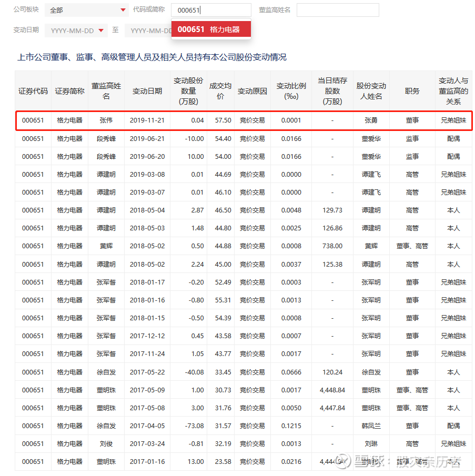Click the 证券代码 column header

point(33,91)
